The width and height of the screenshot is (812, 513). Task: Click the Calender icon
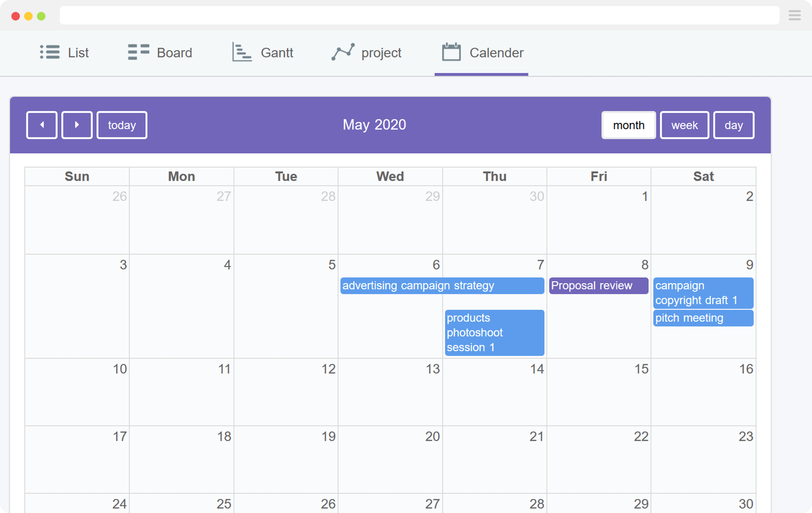coord(451,52)
